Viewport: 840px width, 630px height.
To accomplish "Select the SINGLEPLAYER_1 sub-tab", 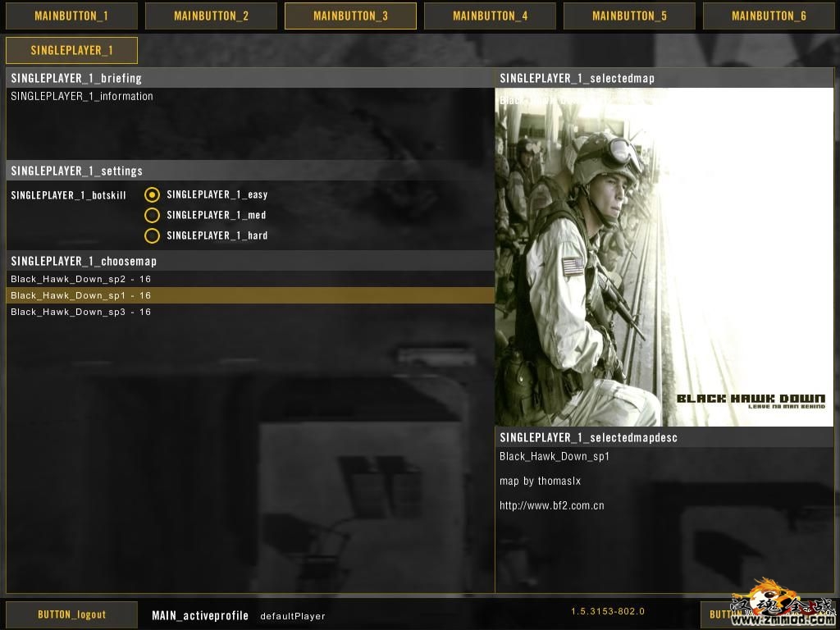I will (x=71, y=50).
